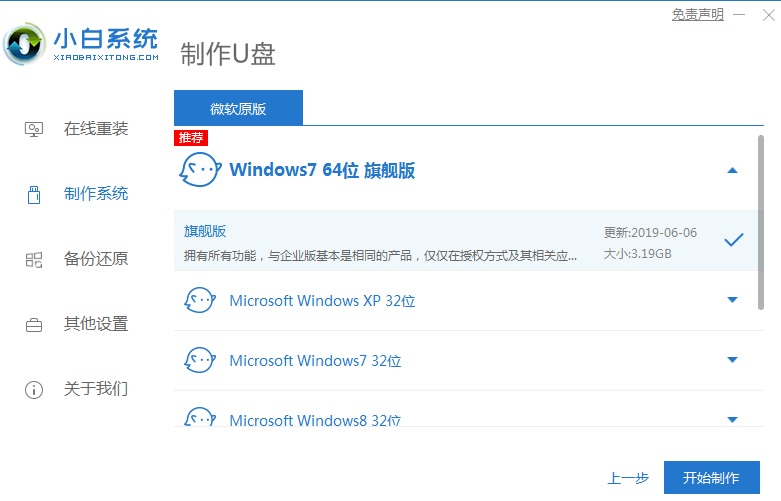Click the 制作系统 USB drive icon
Screen dimensions: 781x501
pos(34,194)
